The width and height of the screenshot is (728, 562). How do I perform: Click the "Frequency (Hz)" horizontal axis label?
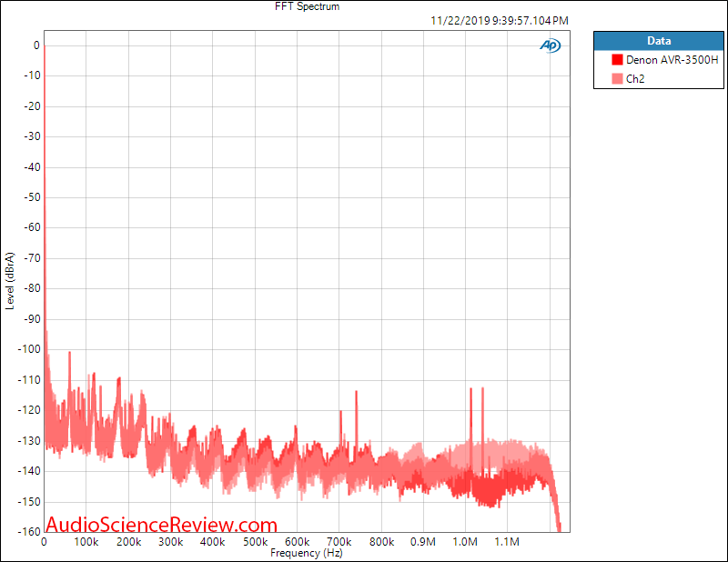(307, 553)
